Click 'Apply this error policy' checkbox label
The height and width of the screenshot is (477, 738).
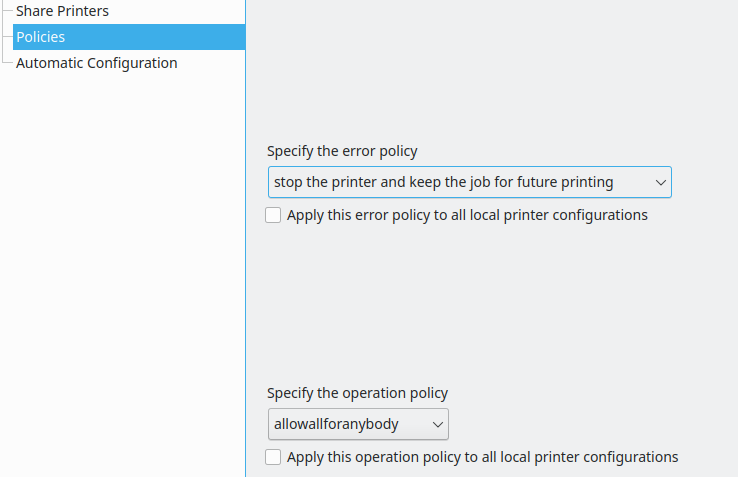click(467, 215)
